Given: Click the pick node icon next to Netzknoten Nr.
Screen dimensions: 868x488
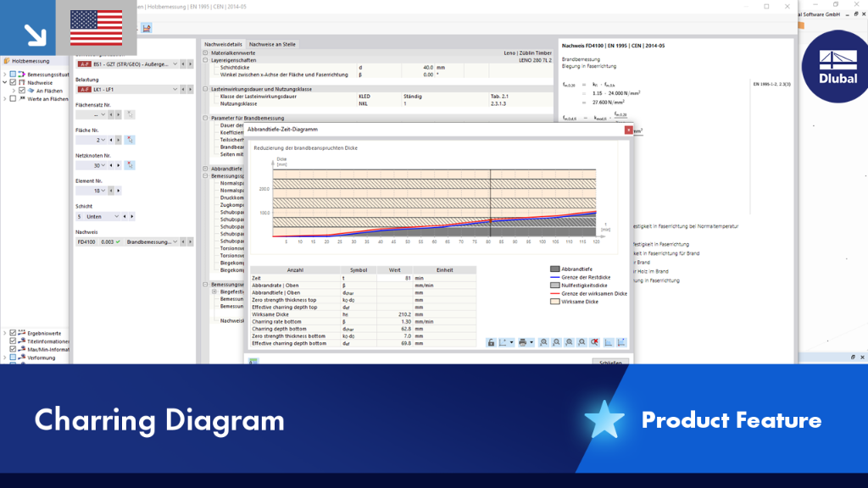Looking at the screenshot, I should [x=130, y=165].
